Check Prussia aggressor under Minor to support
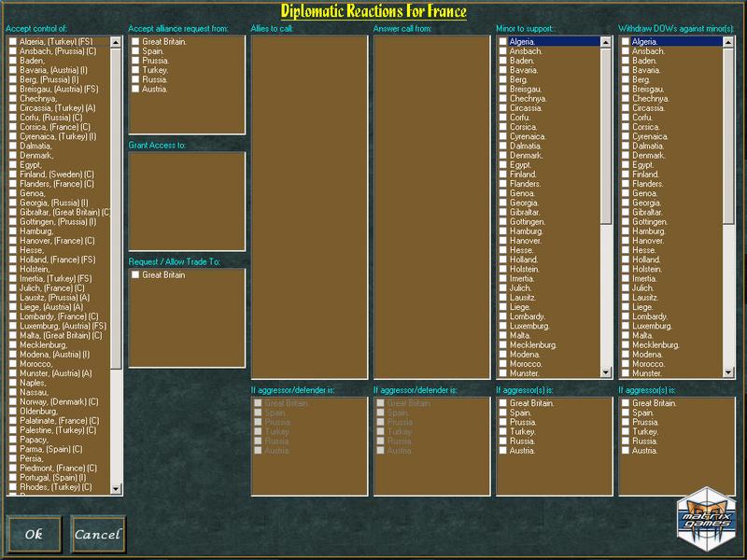747x560 pixels. (503, 423)
